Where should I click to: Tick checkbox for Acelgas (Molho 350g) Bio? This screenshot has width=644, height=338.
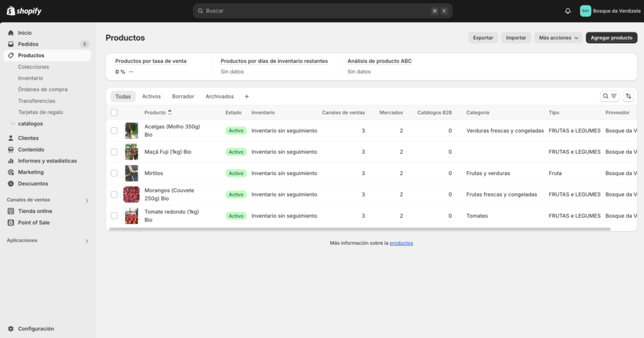pyautogui.click(x=114, y=130)
